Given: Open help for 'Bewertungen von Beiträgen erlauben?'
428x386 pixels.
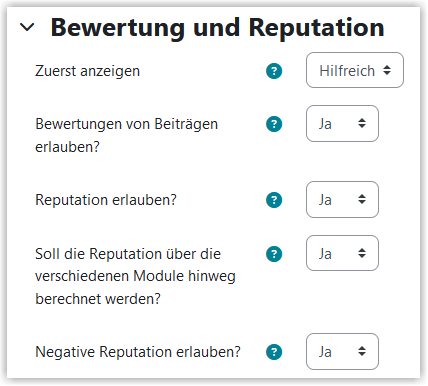Looking at the screenshot, I should (x=274, y=124).
